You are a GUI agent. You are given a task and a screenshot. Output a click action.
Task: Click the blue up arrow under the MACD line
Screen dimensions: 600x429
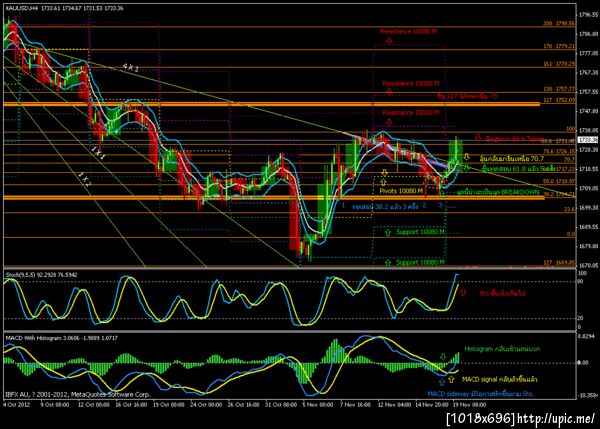pyautogui.click(x=442, y=382)
